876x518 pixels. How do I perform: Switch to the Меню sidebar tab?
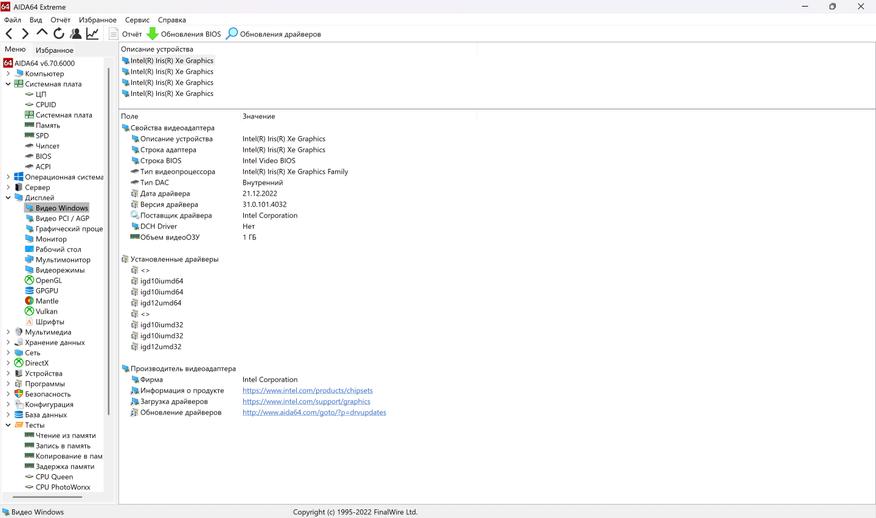15,49
